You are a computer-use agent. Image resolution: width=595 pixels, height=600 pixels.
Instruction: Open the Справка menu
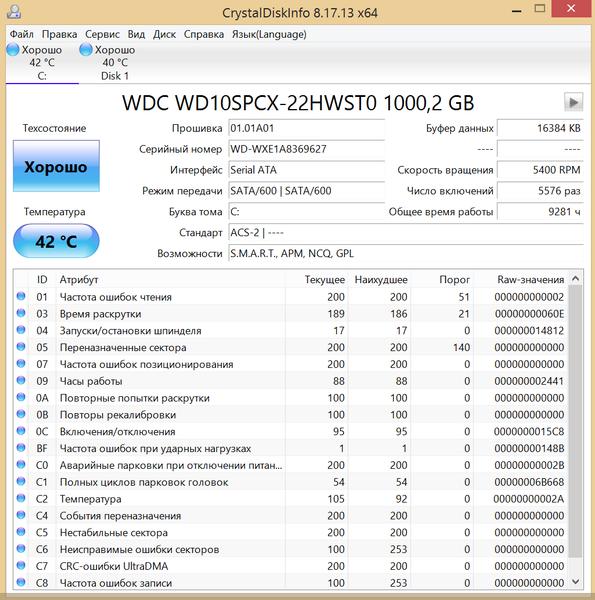coord(204,34)
